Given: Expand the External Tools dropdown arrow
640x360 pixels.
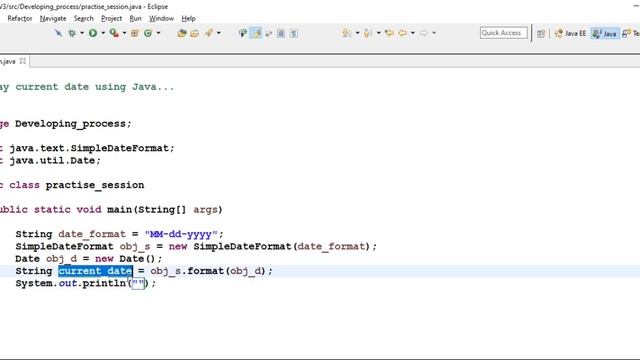Looking at the screenshot, I should pos(124,33).
